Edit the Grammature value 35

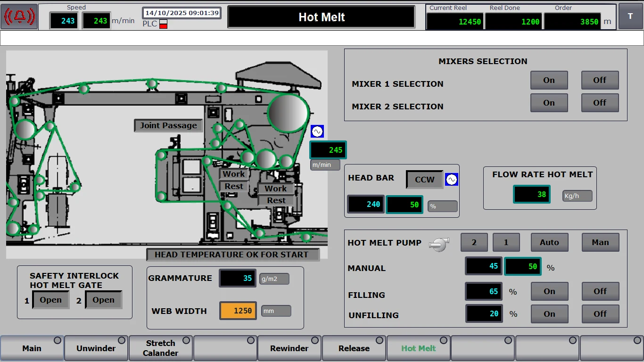[x=238, y=278]
